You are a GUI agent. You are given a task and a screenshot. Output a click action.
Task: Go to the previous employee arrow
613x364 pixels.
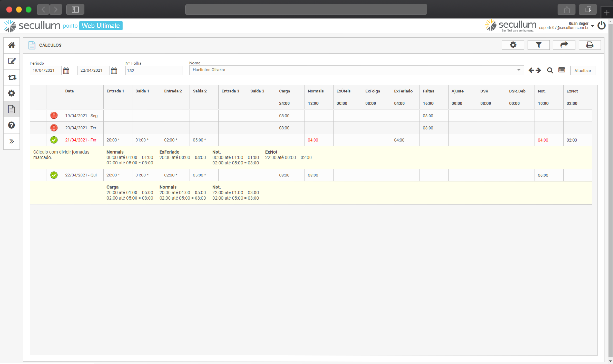tap(531, 71)
